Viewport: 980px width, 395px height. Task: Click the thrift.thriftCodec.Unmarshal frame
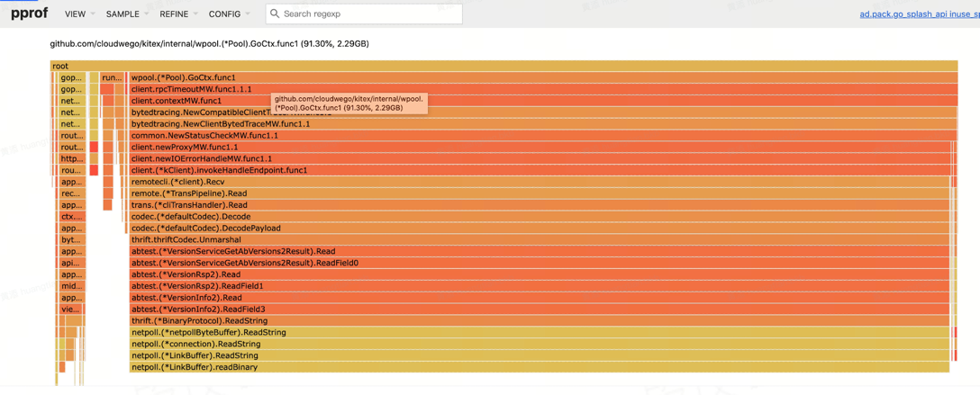pos(540,240)
